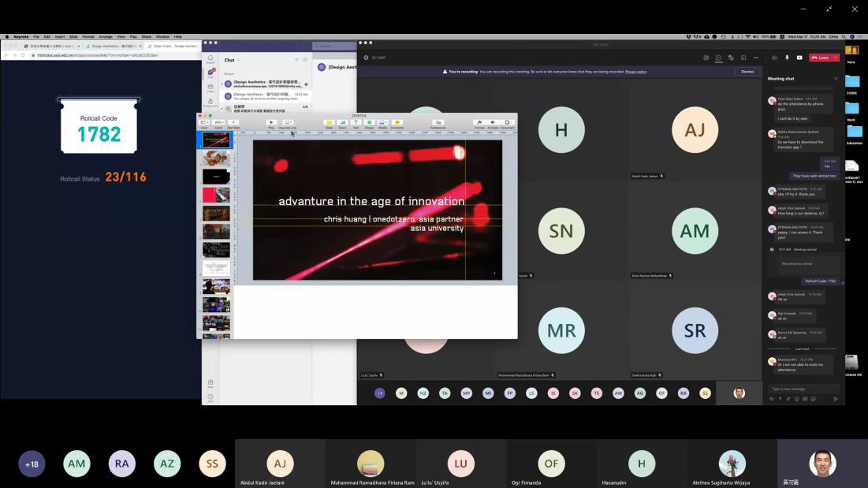The width and height of the screenshot is (868, 488).
Task: Click the Keynote Play button
Action: [x=271, y=124]
